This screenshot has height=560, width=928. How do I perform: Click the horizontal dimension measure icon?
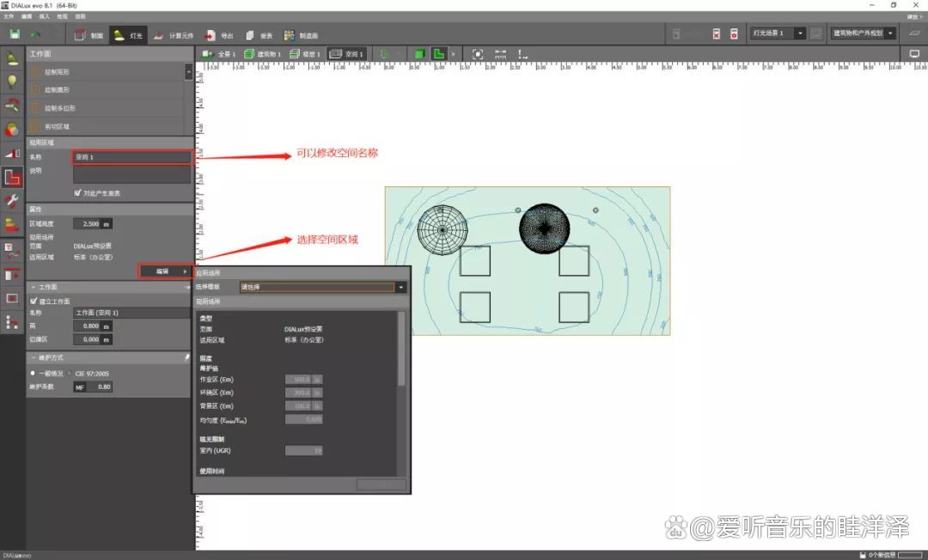pos(500,54)
